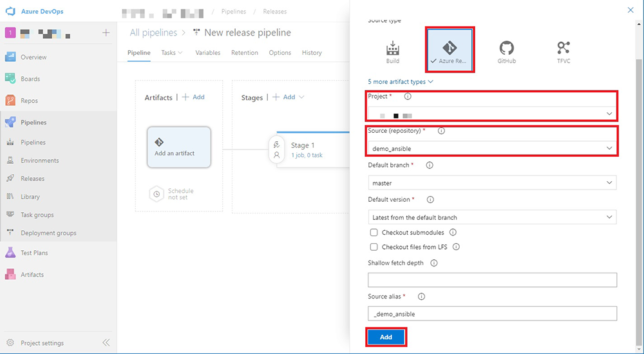Click New release pipeline title
Viewport: 644px width, 354px height.
pyautogui.click(x=248, y=32)
